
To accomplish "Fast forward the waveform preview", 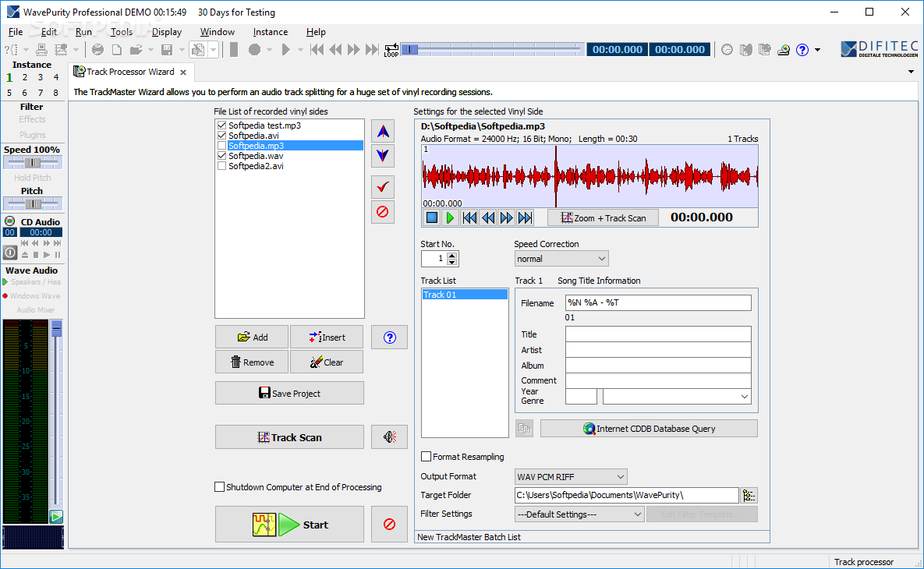I will [506, 218].
